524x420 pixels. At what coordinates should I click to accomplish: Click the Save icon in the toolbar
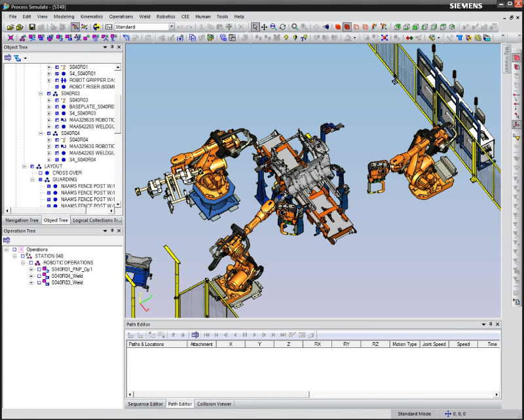click(x=32, y=27)
